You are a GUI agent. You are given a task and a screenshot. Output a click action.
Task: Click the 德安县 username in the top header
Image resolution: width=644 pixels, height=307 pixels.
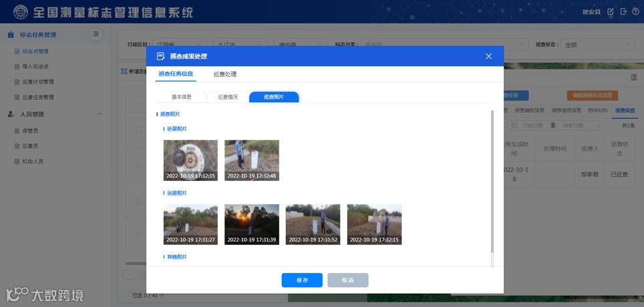tap(591, 12)
